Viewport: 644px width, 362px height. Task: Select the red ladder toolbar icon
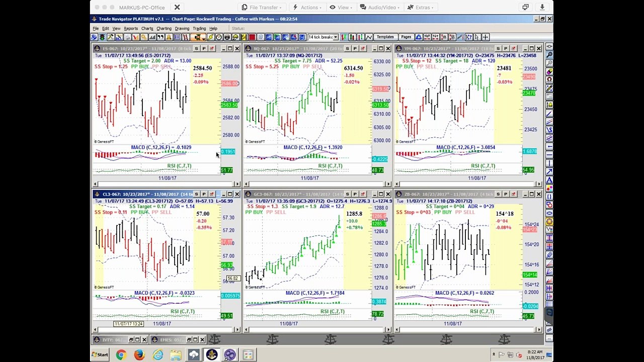coord(186,37)
